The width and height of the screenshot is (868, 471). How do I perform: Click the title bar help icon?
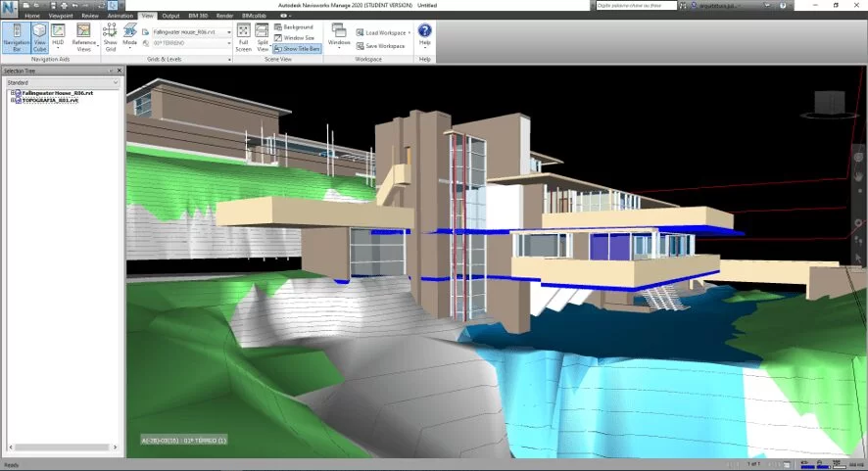coord(784,6)
